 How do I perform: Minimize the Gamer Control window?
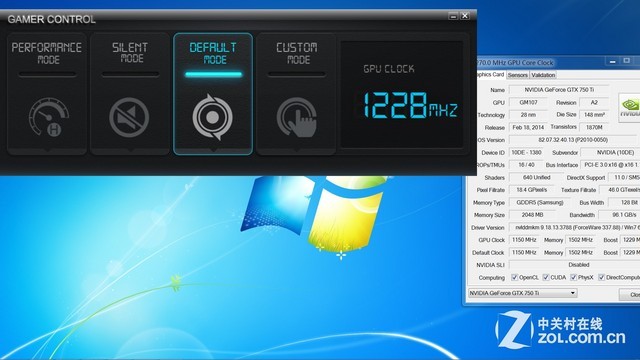(x=453, y=16)
